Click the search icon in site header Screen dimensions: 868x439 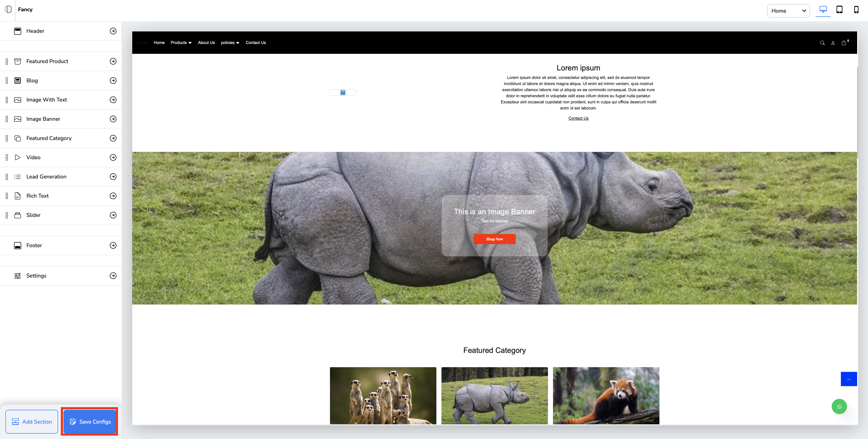click(822, 43)
